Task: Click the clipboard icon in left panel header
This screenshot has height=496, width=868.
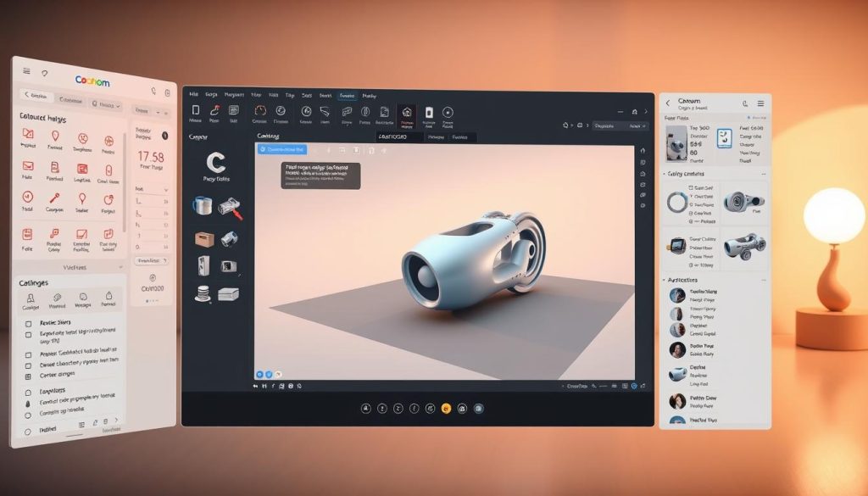Action: 167,93
